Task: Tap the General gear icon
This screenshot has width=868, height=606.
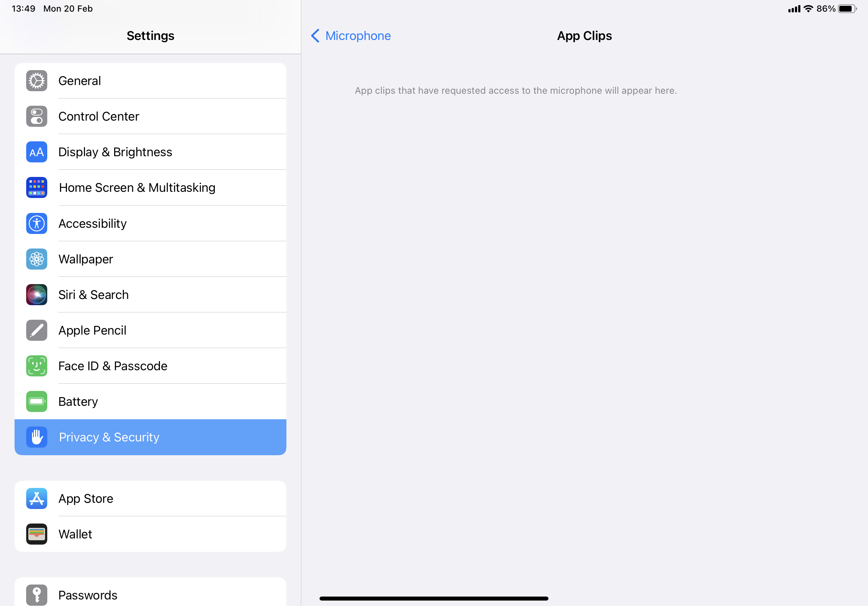Action: pyautogui.click(x=37, y=81)
